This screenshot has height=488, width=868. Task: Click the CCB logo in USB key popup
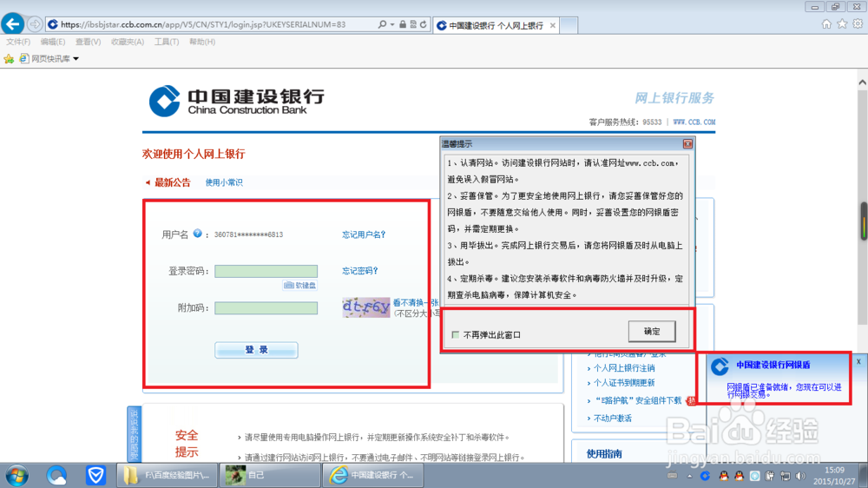pos(720,366)
